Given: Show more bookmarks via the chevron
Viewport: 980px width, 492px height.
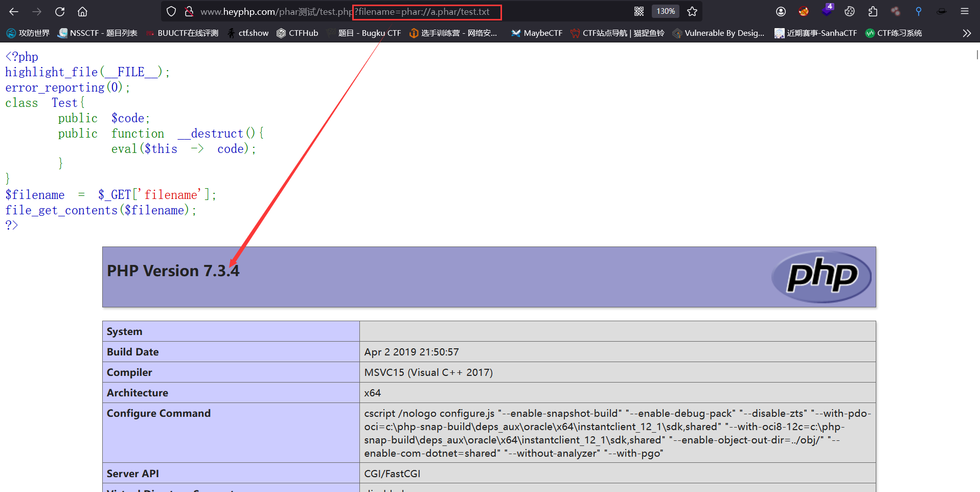Looking at the screenshot, I should (966, 33).
